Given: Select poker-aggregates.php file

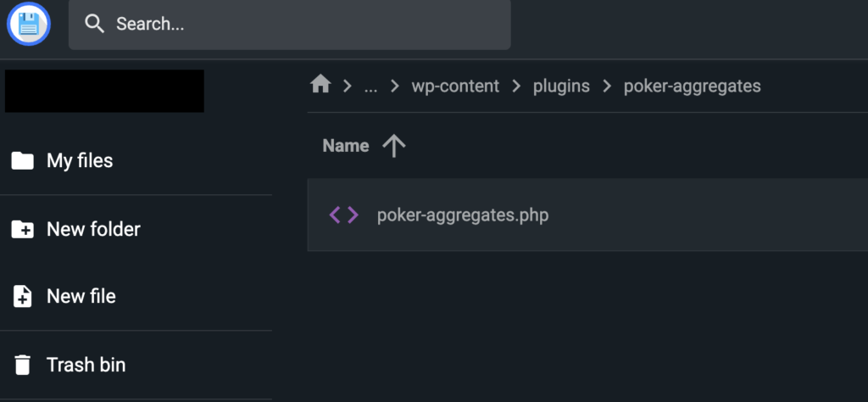Looking at the screenshot, I should click(x=463, y=215).
